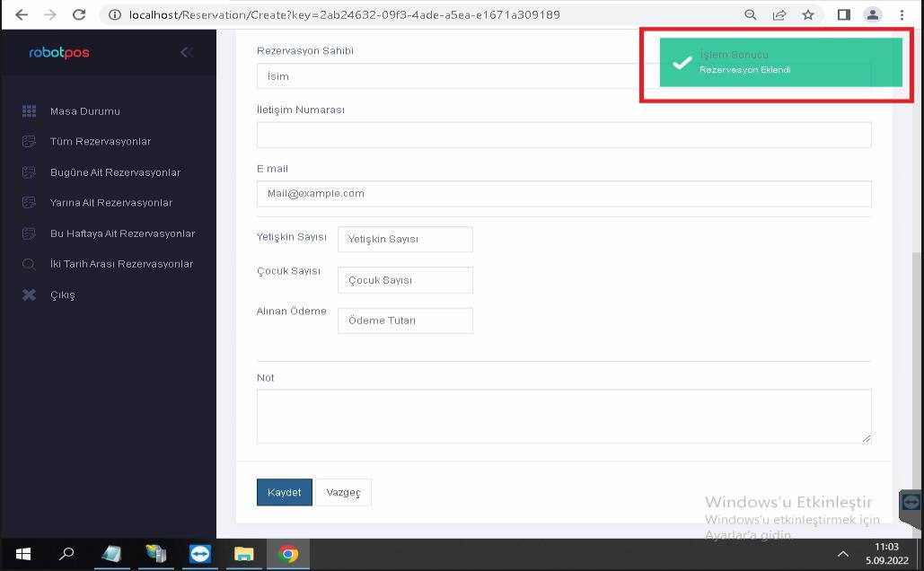924x571 pixels.
Task: Click the Chrome taskbar icon
Action: (x=288, y=554)
